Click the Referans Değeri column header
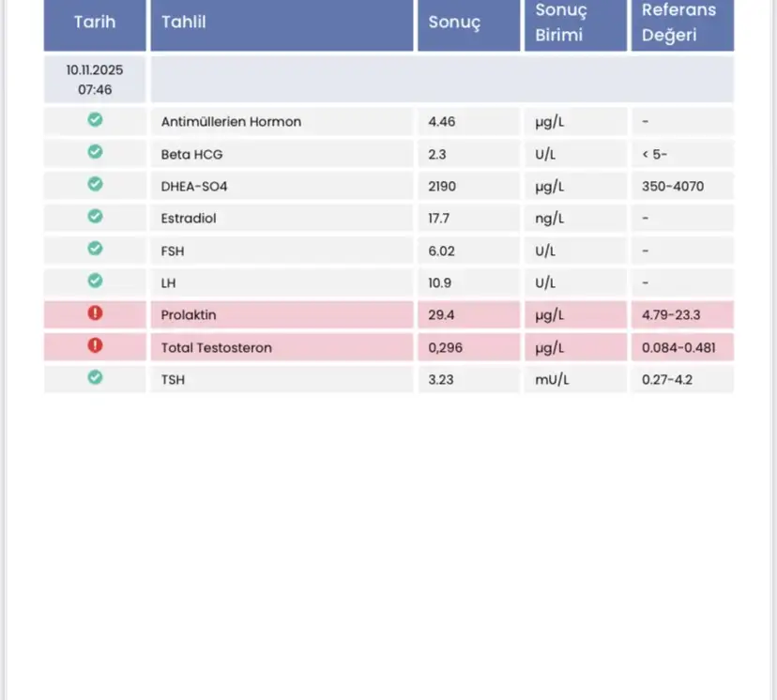The image size is (777, 700). coord(678,23)
